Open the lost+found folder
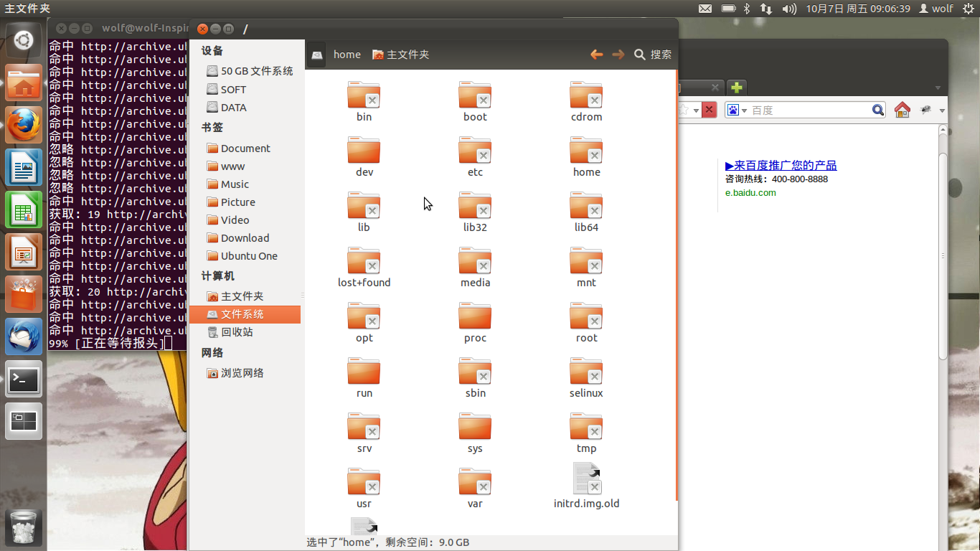The image size is (980, 551). pyautogui.click(x=364, y=260)
